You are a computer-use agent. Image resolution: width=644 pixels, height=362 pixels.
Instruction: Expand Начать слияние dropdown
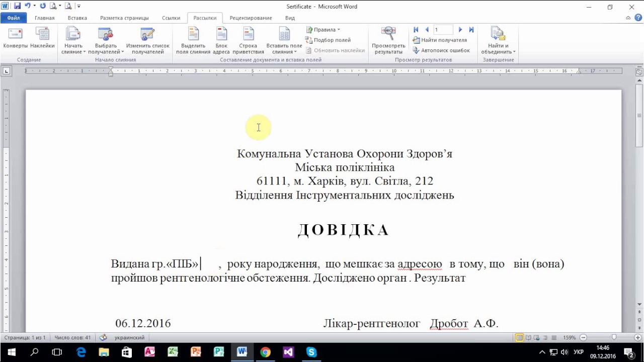(x=73, y=41)
